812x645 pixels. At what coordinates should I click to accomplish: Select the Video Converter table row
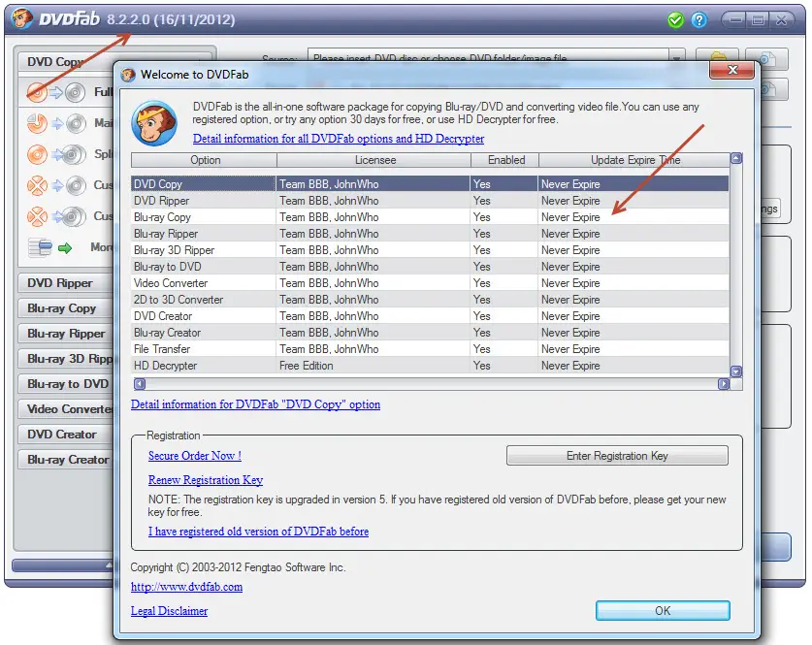pyautogui.click(x=430, y=283)
